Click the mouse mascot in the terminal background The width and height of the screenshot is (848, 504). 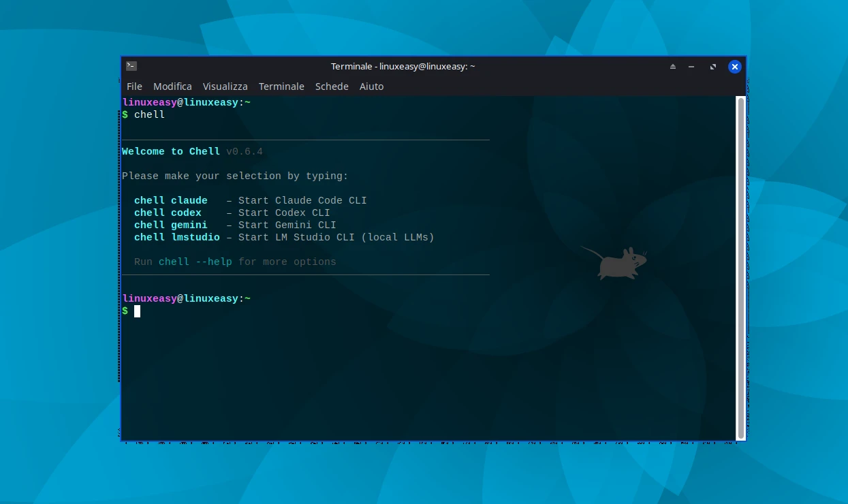[615, 263]
